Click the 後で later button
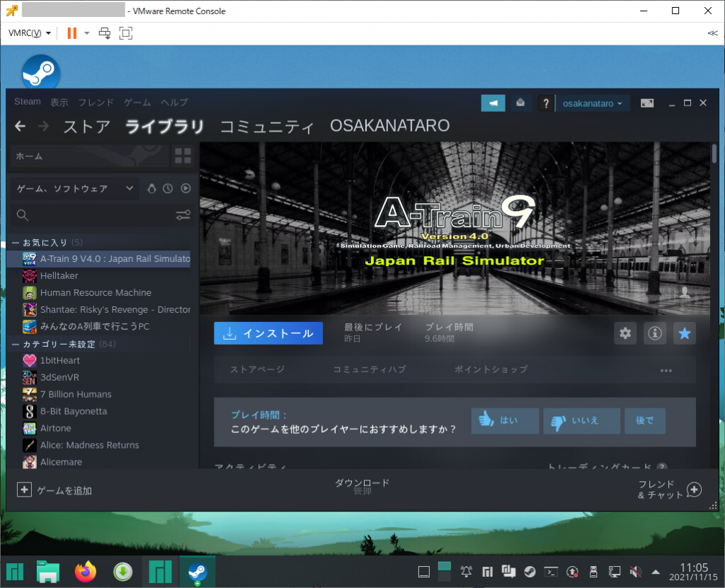725x588 pixels. point(644,421)
